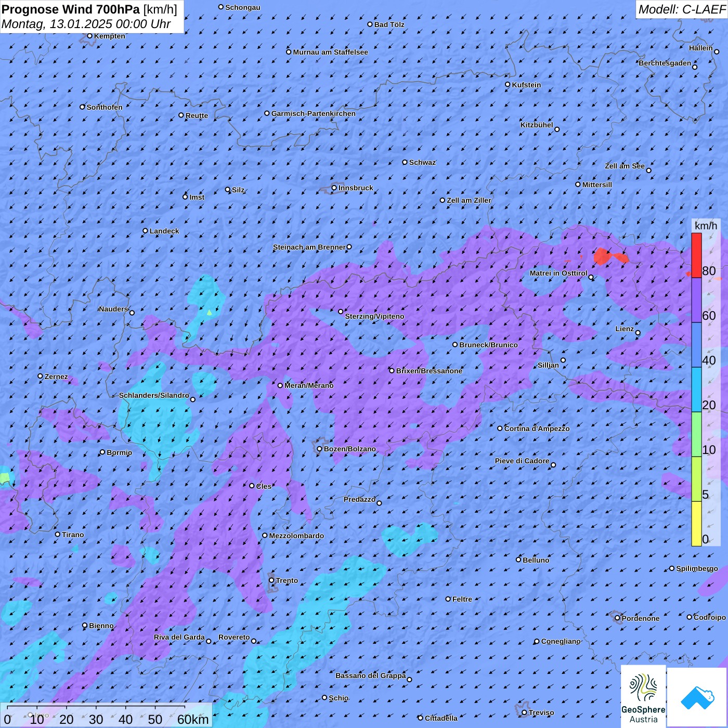Click the 'Spilimbergo' label

(x=697, y=568)
